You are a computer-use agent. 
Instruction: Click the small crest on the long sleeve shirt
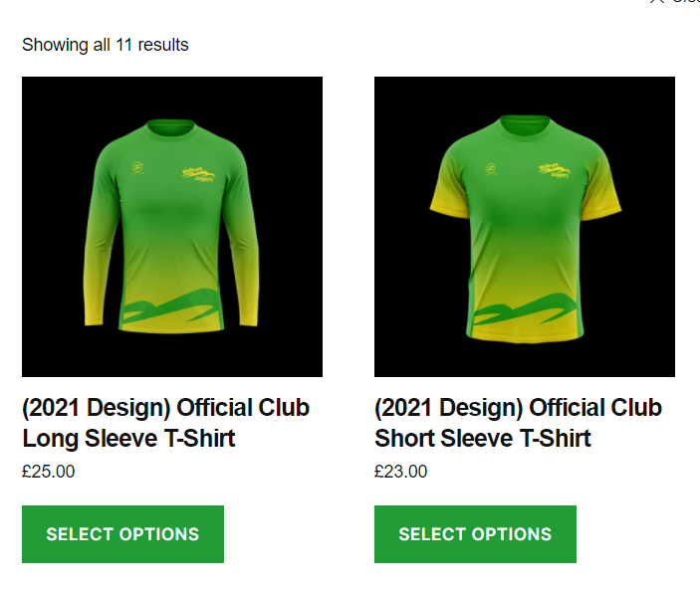(x=137, y=168)
